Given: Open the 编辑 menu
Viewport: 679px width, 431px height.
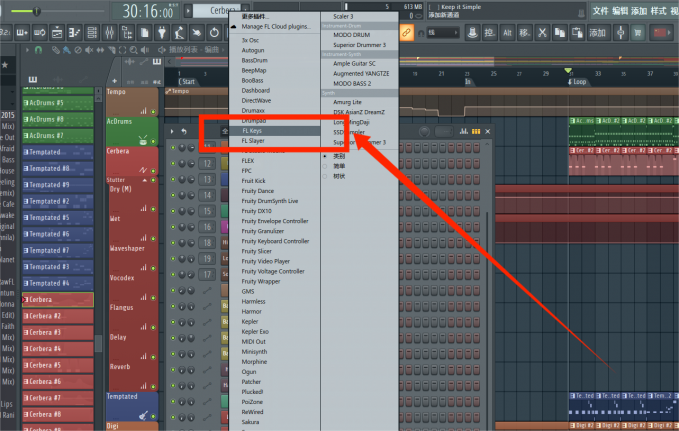Looking at the screenshot, I should click(620, 11).
